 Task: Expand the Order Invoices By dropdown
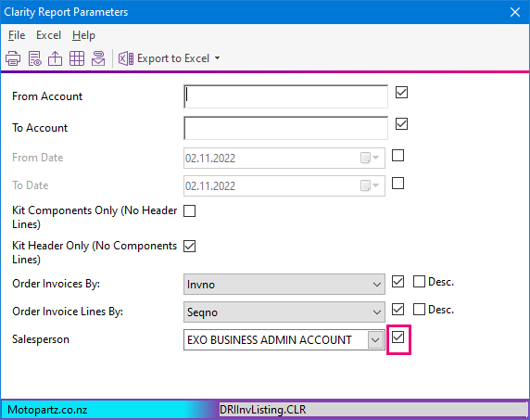377,285
